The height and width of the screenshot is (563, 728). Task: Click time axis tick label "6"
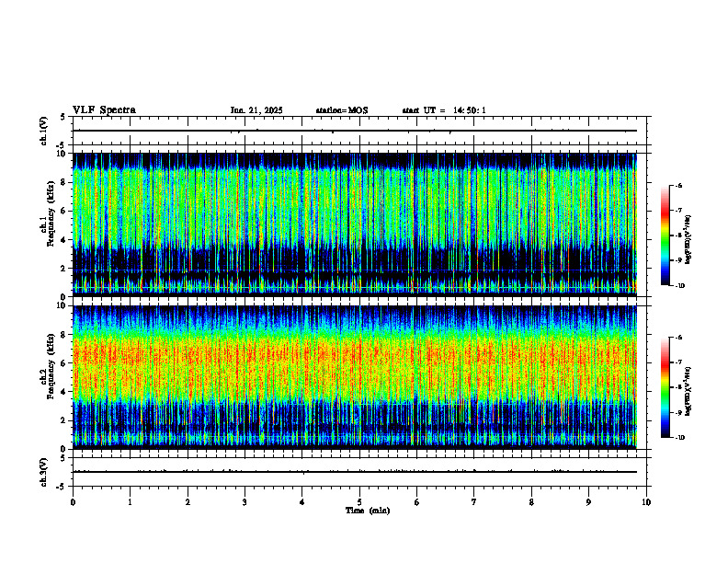[417, 502]
